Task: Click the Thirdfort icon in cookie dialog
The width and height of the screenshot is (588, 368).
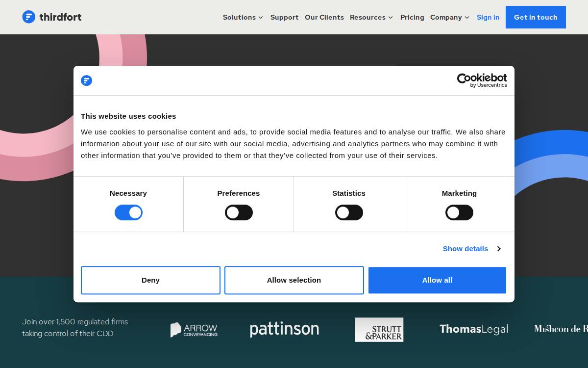Action: (87, 80)
